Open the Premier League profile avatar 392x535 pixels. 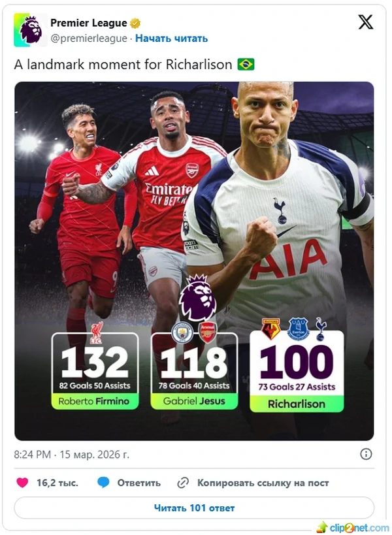30,29
